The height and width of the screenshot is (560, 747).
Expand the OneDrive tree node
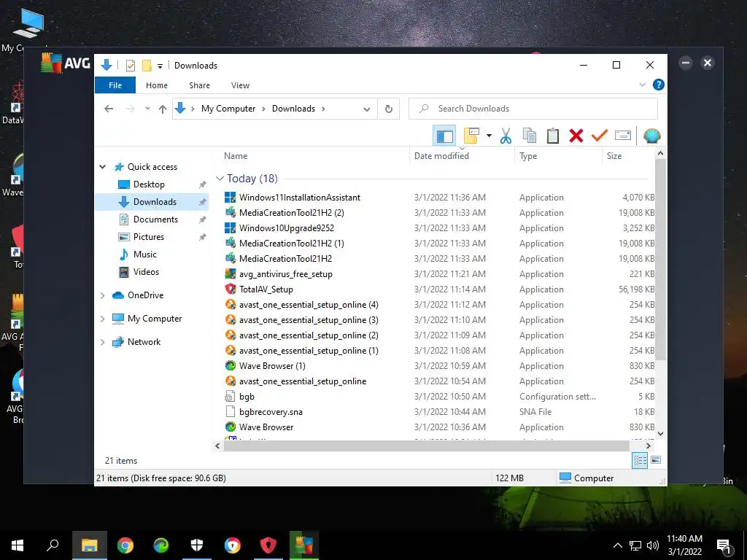pos(102,295)
